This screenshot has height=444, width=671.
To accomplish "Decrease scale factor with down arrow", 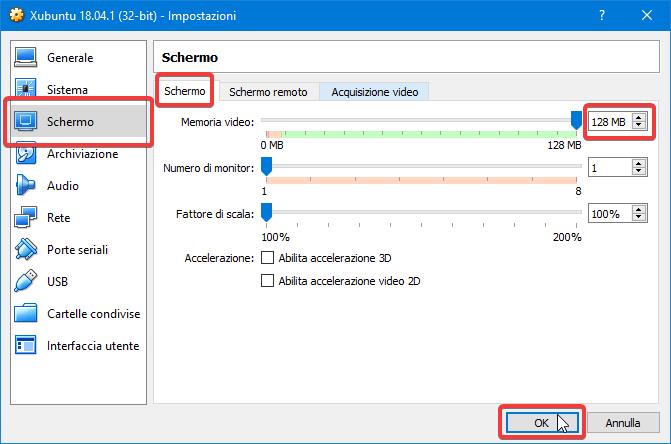I will coord(638,218).
